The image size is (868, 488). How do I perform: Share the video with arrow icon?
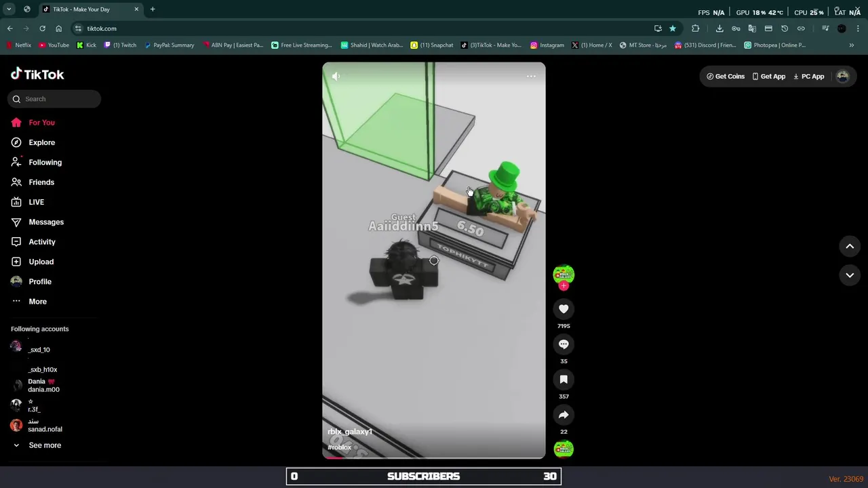pyautogui.click(x=564, y=415)
